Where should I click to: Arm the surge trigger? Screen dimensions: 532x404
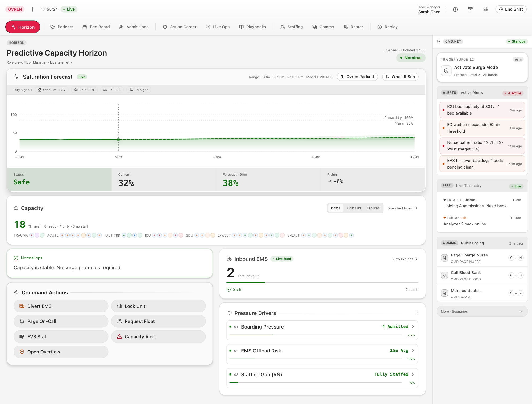(518, 60)
